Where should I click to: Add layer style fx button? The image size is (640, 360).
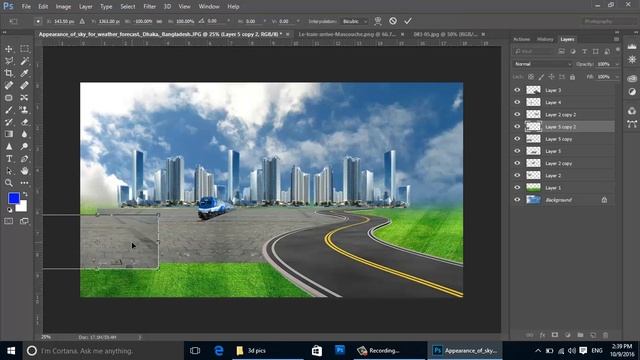542,335
